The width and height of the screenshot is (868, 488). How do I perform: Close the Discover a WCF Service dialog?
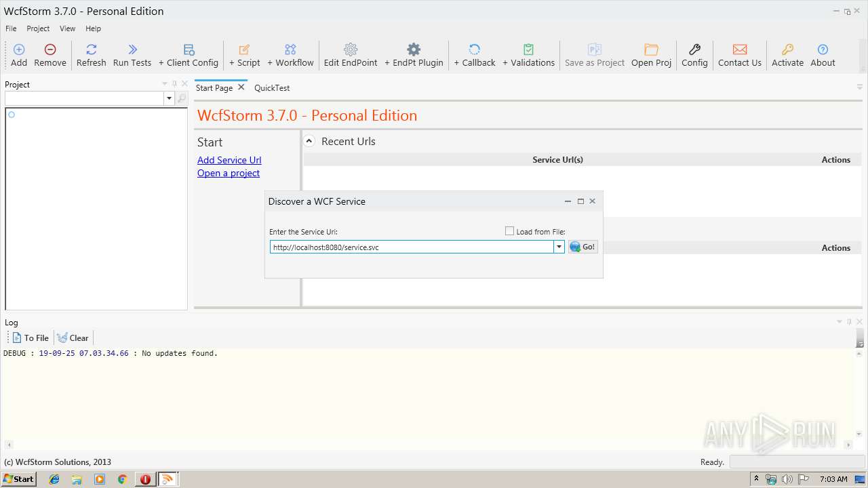point(592,201)
